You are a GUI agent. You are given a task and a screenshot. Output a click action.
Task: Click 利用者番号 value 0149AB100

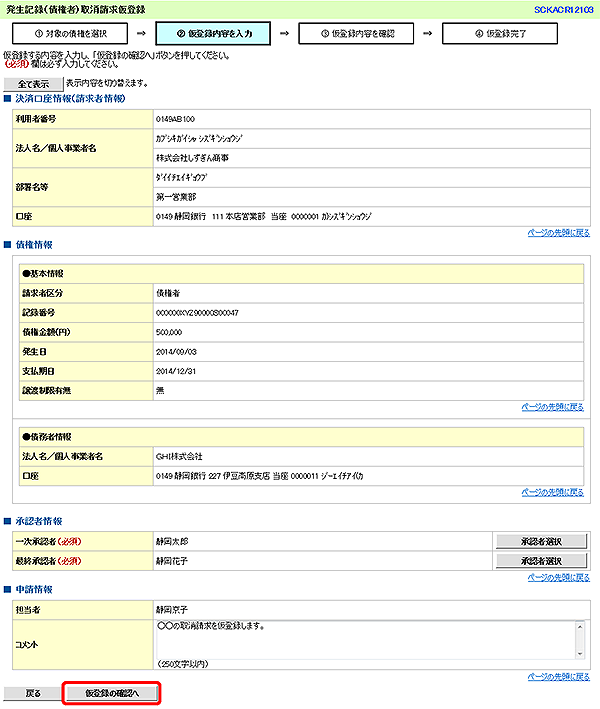[175, 119]
